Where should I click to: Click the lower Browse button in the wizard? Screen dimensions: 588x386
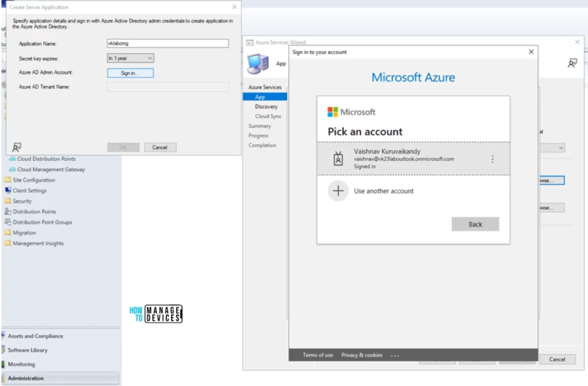[552, 207]
